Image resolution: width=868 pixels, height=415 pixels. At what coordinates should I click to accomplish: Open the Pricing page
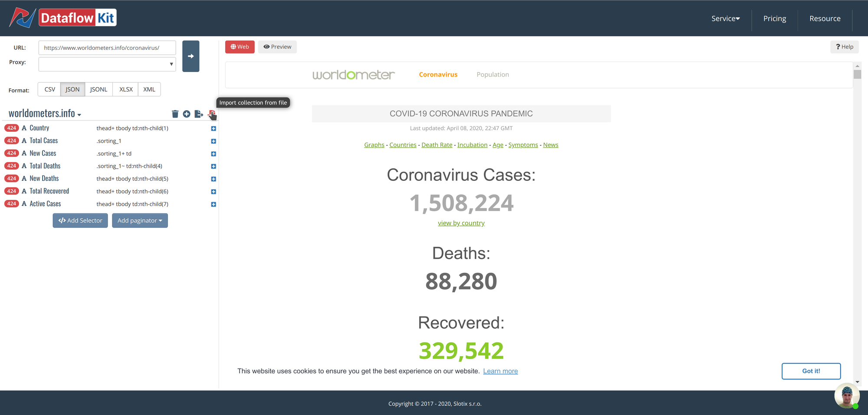(775, 19)
